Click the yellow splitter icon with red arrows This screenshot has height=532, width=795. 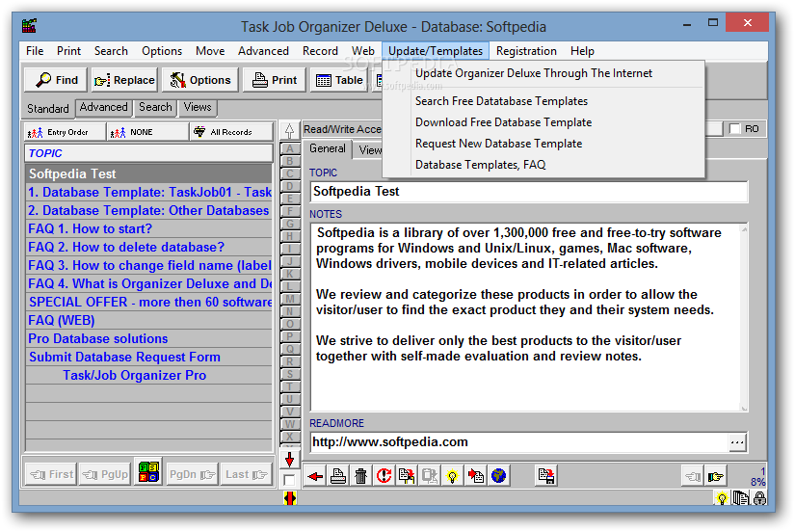coord(289,498)
